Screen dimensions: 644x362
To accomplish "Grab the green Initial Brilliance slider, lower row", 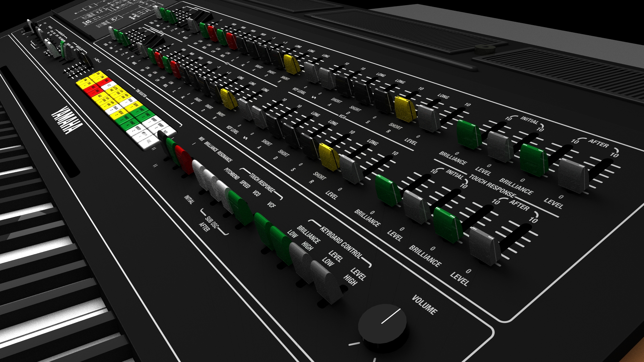I will (387, 190).
